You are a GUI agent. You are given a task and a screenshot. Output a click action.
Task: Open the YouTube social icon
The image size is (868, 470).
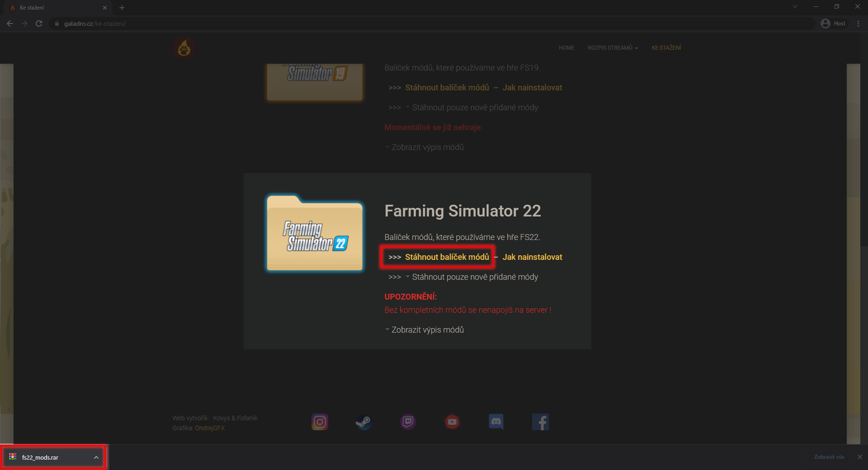click(452, 422)
